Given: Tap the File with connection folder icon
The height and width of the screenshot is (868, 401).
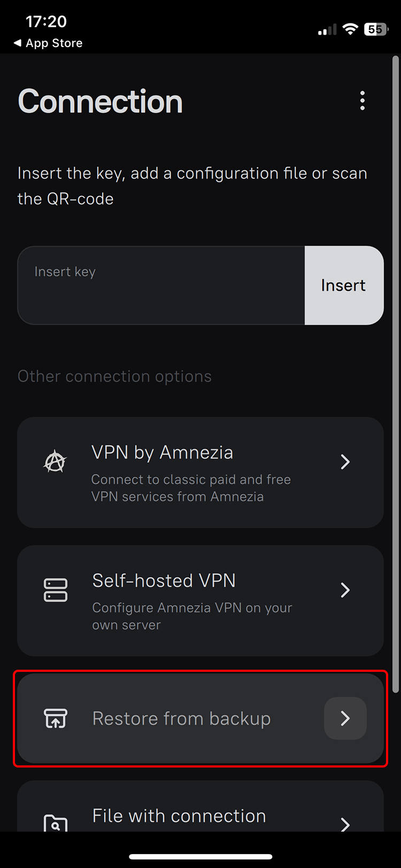Looking at the screenshot, I should [x=55, y=823].
